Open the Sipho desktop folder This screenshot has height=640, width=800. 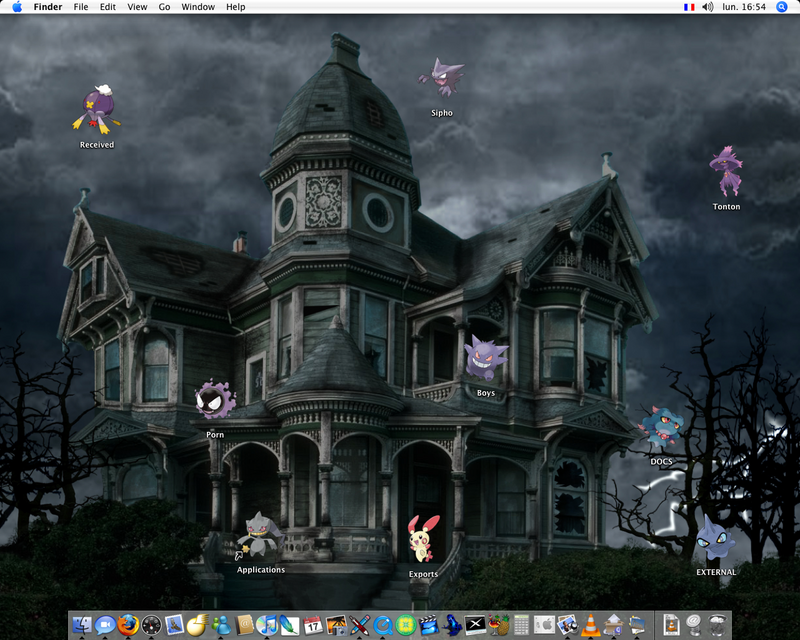442,78
